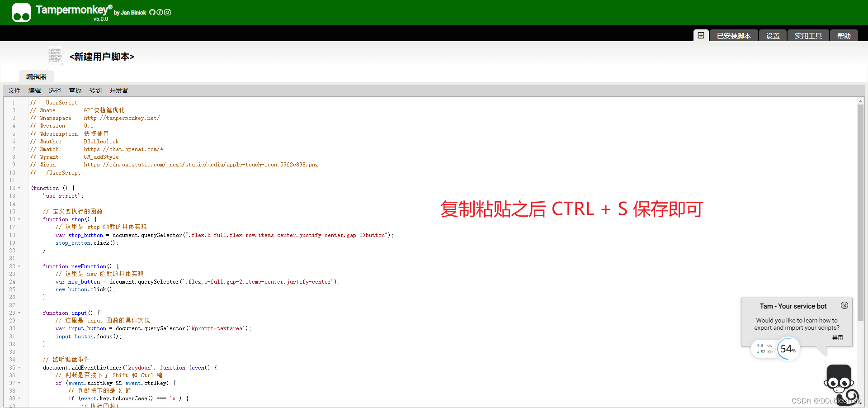
Task: Click the addEventListener 'keydown' line
Action: [x=130, y=368]
